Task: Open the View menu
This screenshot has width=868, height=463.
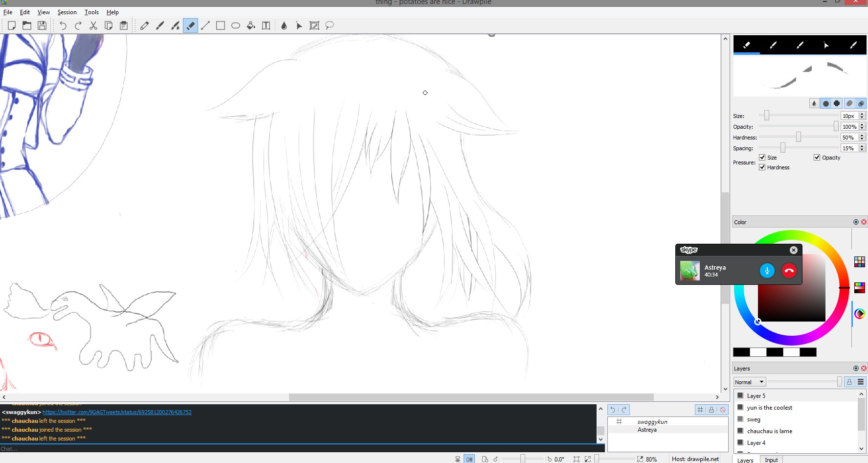Action: pos(44,12)
